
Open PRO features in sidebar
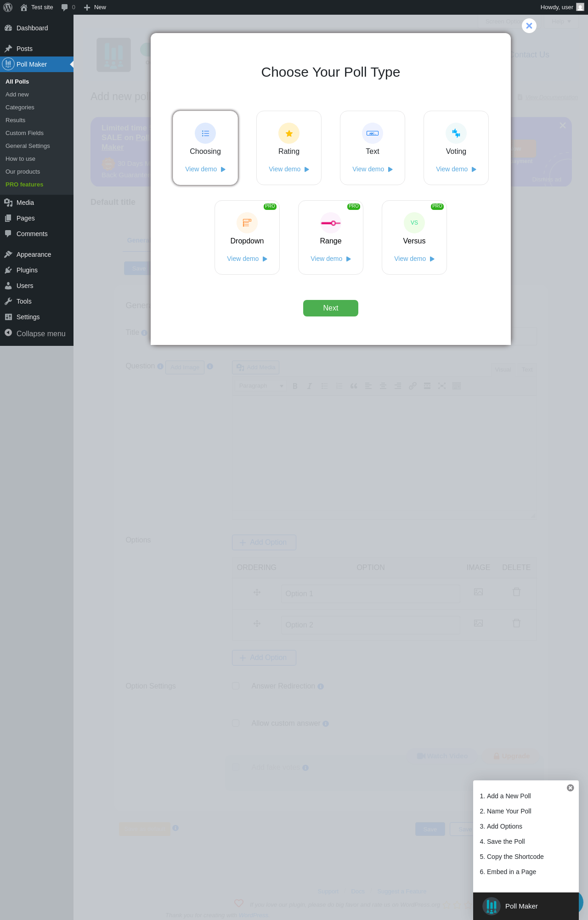pyautogui.click(x=24, y=184)
